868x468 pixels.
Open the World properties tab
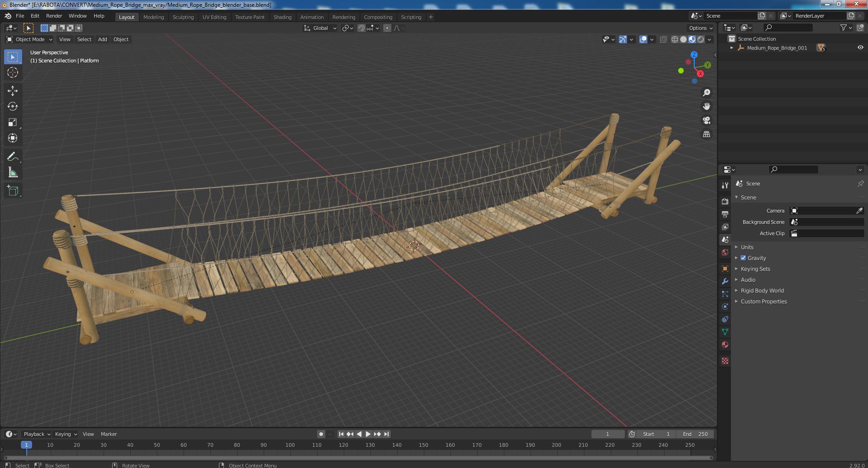(x=725, y=252)
